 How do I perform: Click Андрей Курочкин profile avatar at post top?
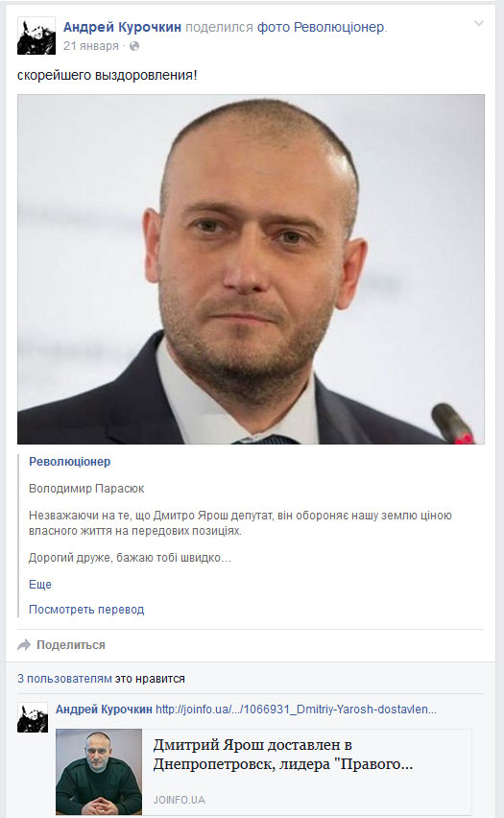(x=36, y=36)
